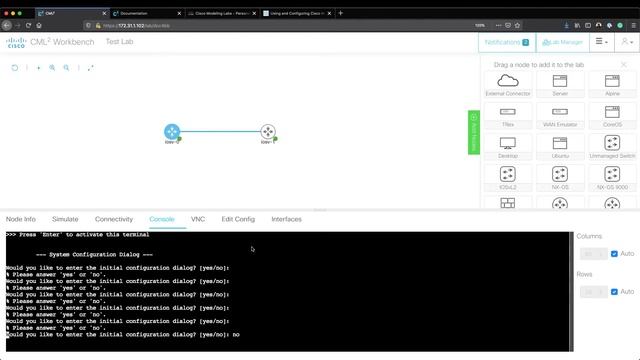Click inside the black console terminal
The width and height of the screenshot is (640, 360).
(x=288, y=291)
